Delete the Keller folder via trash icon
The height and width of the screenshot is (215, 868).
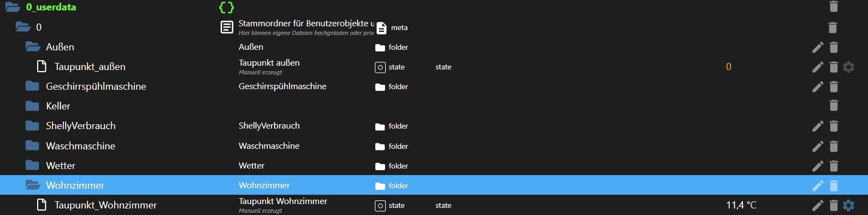[834, 105]
